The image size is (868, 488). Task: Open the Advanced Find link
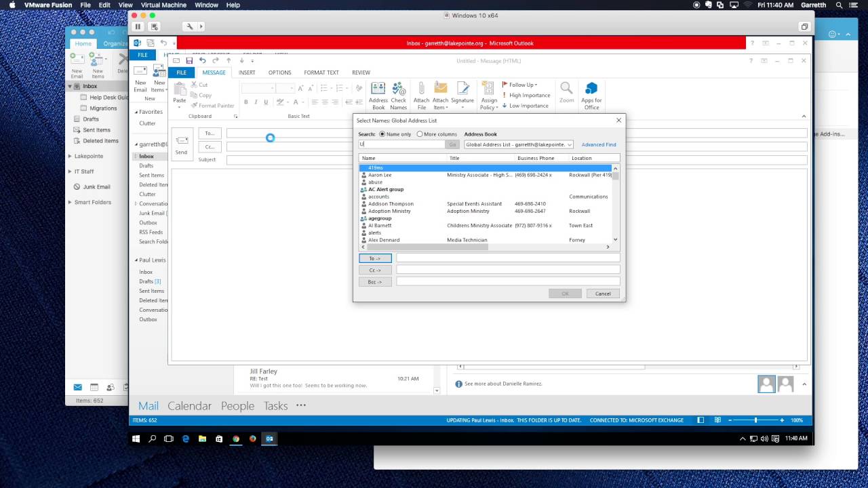coord(599,144)
